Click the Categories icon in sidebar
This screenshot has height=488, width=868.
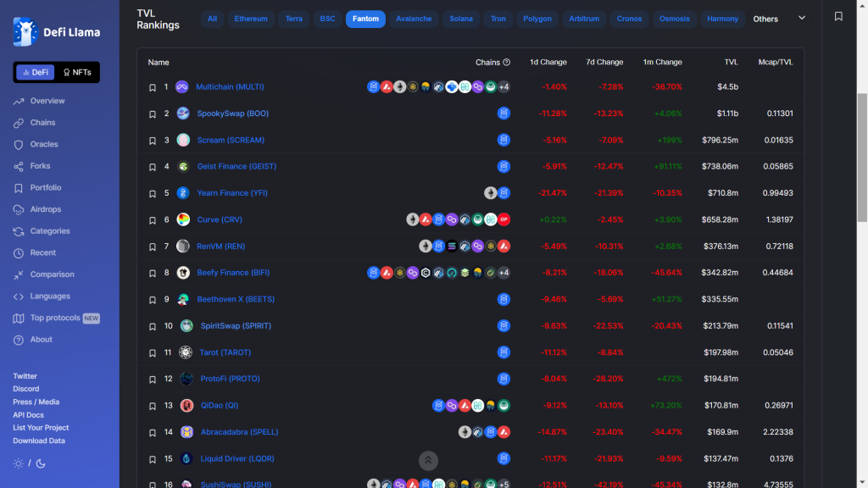coord(19,231)
